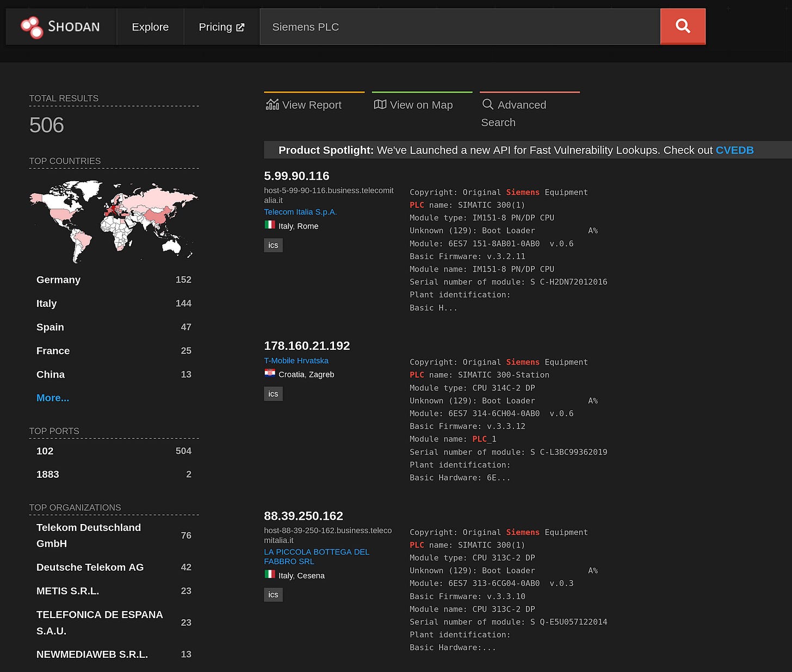The width and height of the screenshot is (792, 672).
Task: Click the ics tag under Croatia, Zagreb
Action: tap(273, 393)
